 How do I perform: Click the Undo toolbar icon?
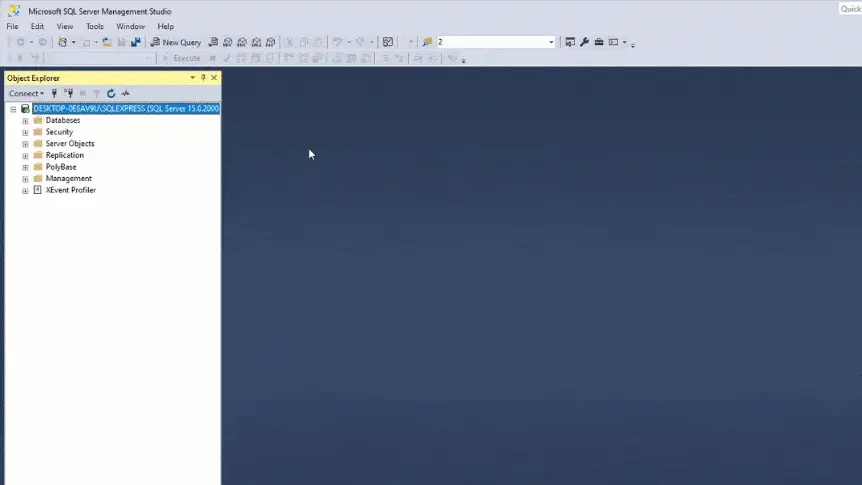point(338,42)
